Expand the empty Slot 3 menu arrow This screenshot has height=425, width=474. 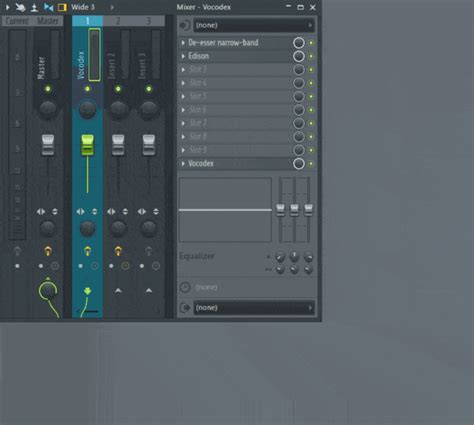(183, 70)
